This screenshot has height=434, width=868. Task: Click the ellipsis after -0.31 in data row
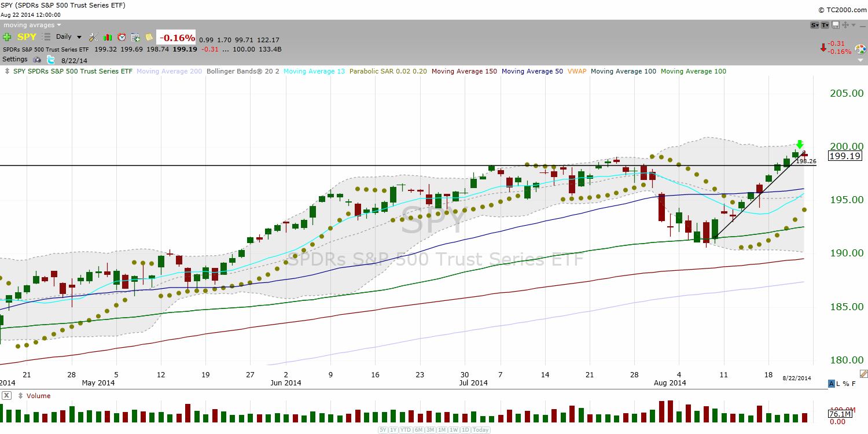pos(225,50)
